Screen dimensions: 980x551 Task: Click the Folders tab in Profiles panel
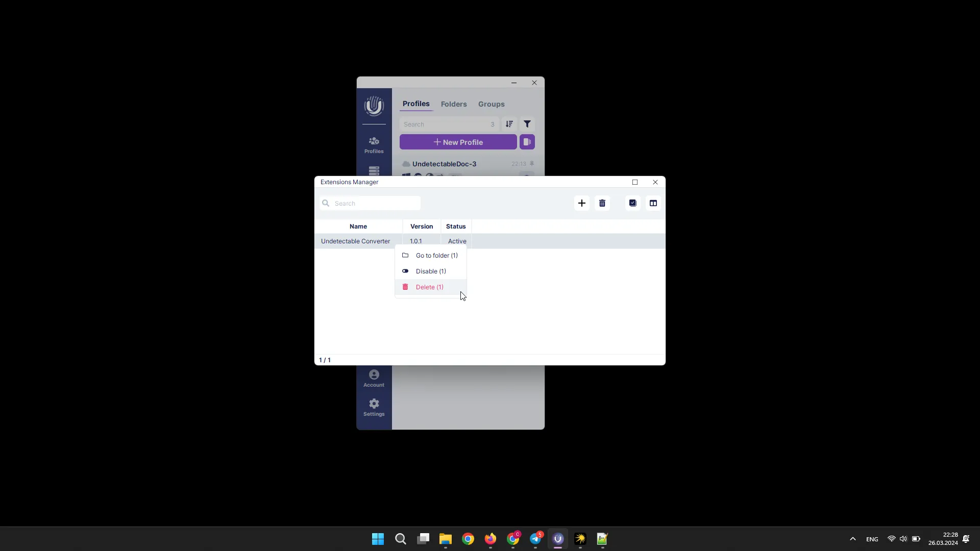(454, 104)
